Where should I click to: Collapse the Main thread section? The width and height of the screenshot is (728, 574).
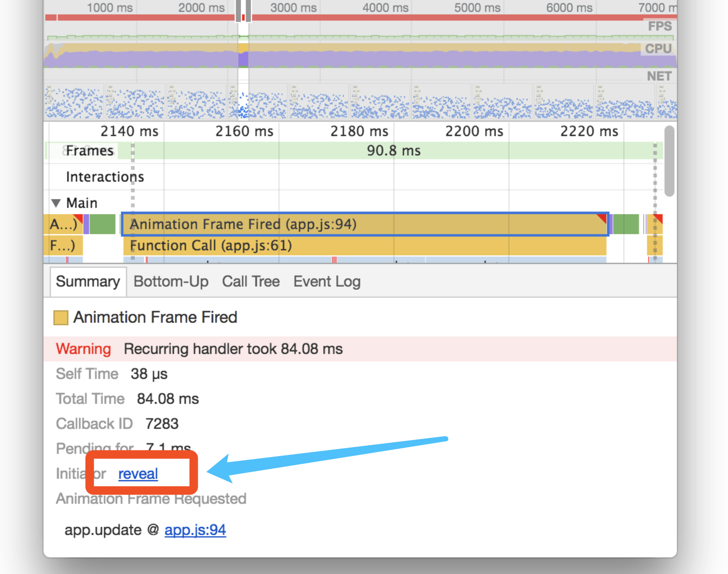tap(56, 203)
